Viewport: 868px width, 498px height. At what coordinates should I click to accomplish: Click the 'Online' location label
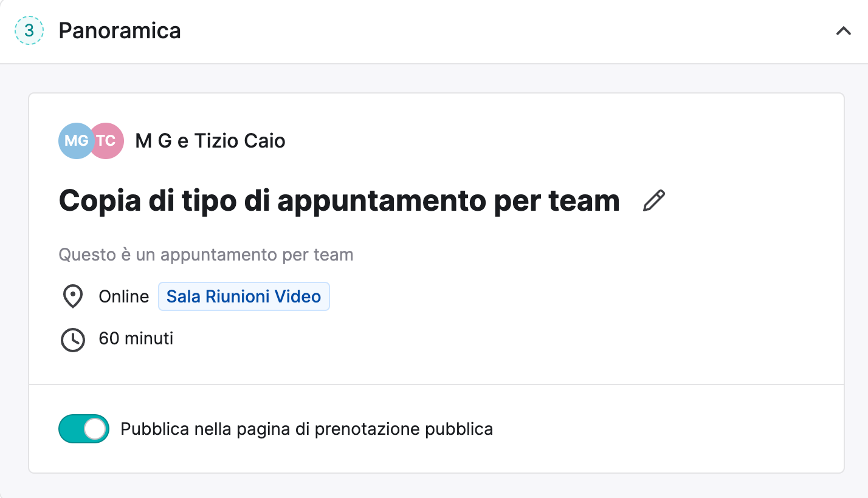pos(124,297)
